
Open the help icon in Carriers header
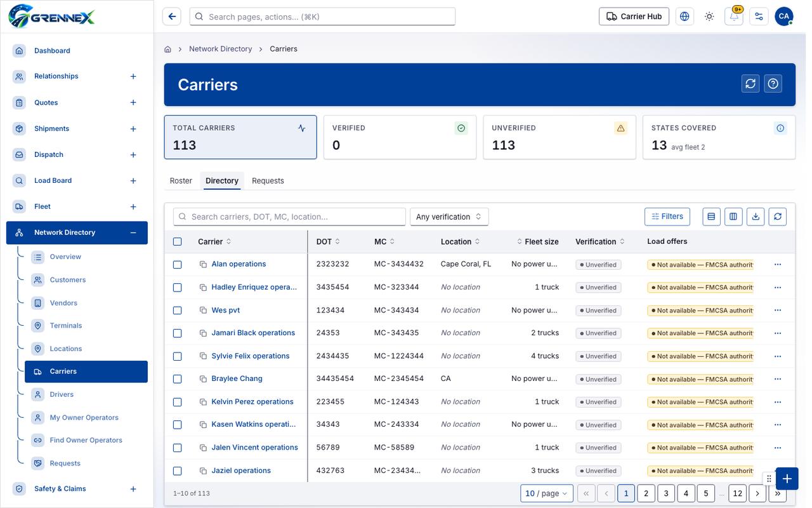coord(773,84)
